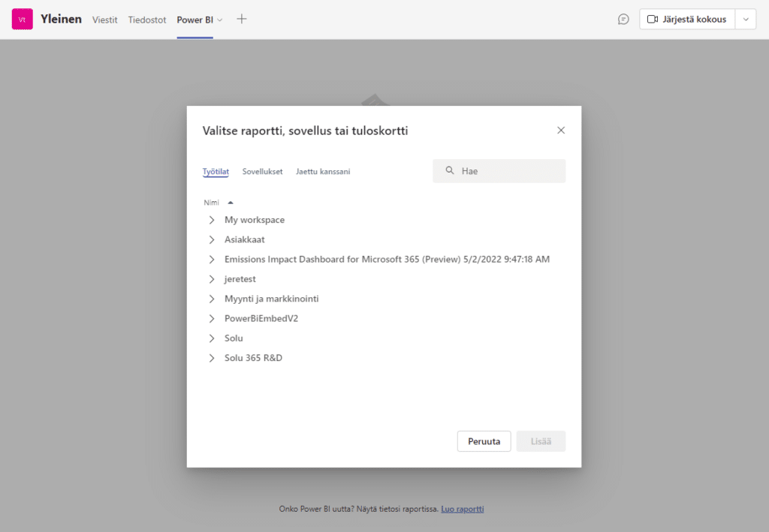769x532 pixels.
Task: Follow the Luo raportti link
Action: [462, 509]
